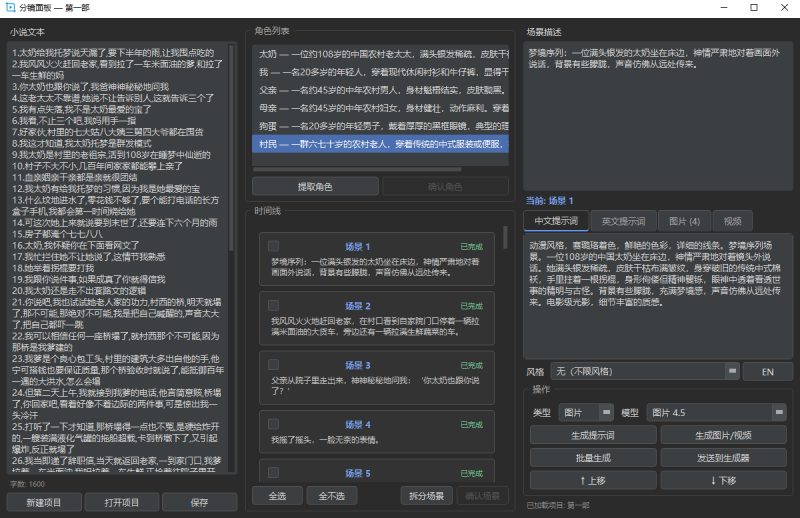The height and width of the screenshot is (518, 800).
Task: Open the 类型 dropdown showing 图片
Action: click(x=587, y=412)
